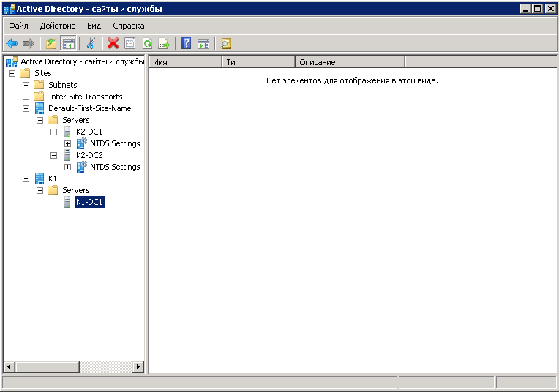Collapse the K2-DC2 server node

point(54,156)
